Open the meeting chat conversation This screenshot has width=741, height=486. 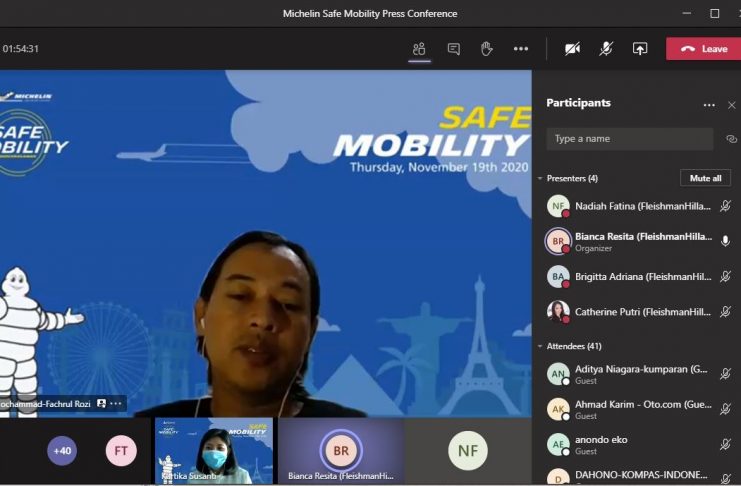[x=454, y=49]
